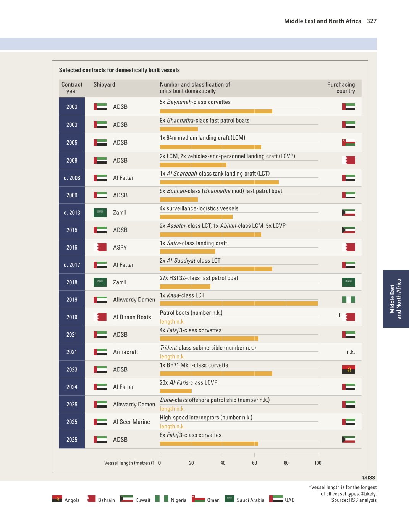Click the Baynunah-class corvettes length bar
This screenshot has width=409, height=532.
pyautogui.click(x=216, y=111)
